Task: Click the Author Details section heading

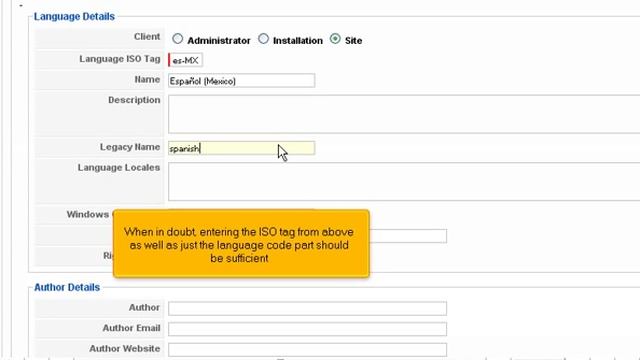Action: point(67,287)
